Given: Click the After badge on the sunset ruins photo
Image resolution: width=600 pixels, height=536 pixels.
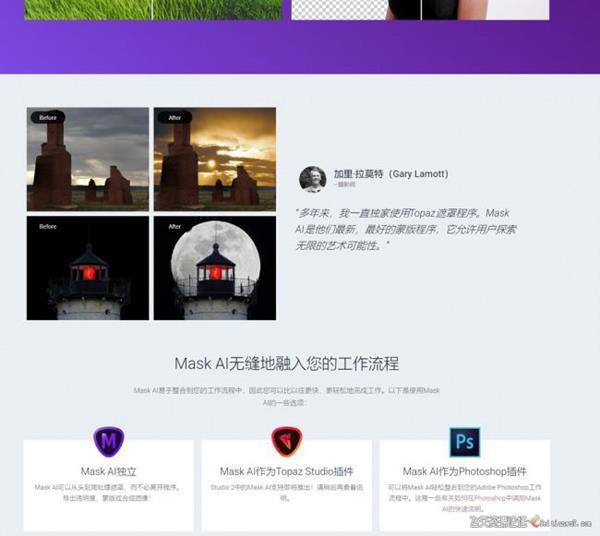Looking at the screenshot, I should [176, 117].
